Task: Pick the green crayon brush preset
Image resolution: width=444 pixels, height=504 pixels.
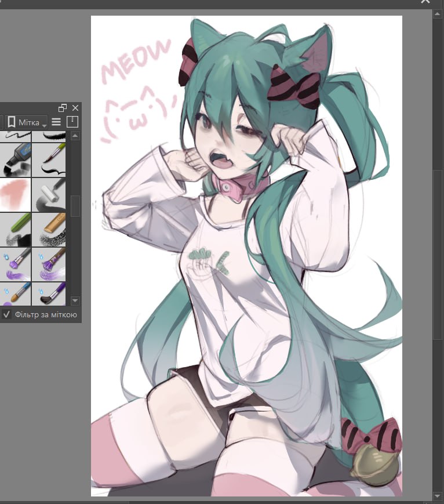Action: click(15, 230)
